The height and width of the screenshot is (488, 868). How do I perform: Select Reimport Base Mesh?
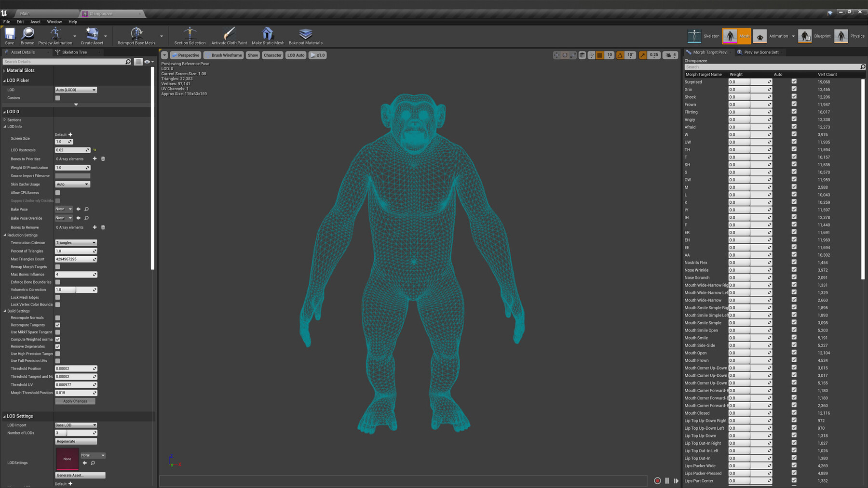136,36
